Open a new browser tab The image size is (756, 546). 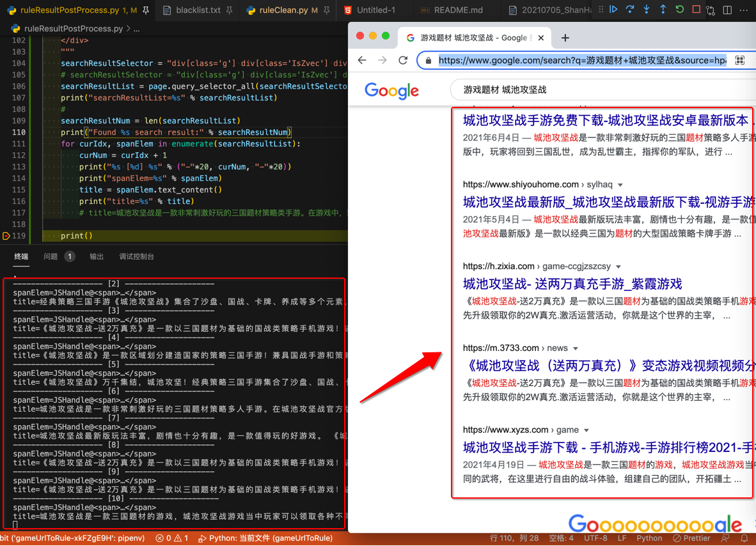(x=565, y=38)
